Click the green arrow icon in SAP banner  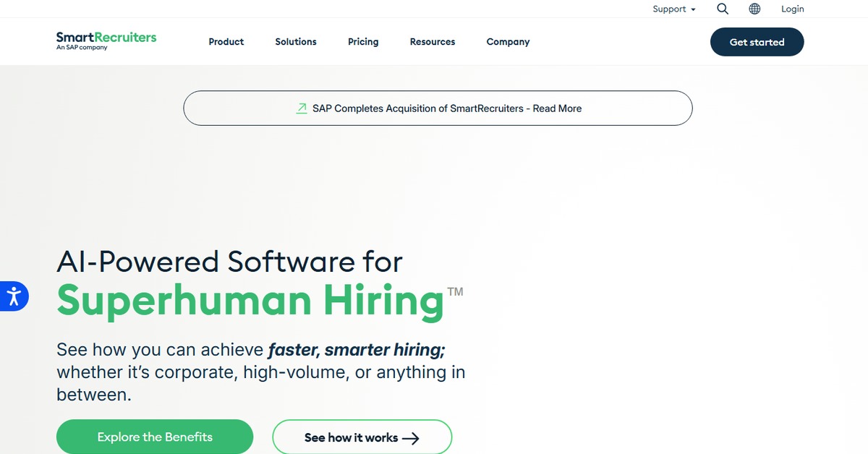(302, 108)
